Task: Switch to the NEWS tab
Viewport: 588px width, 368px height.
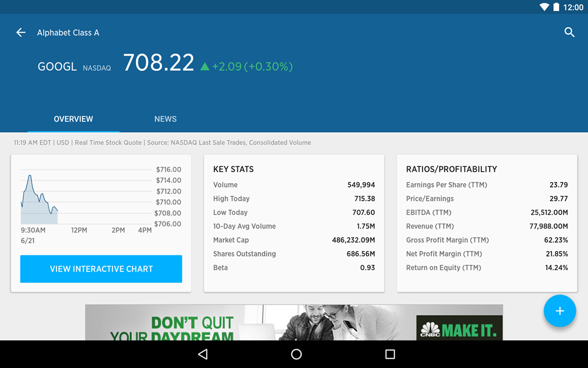Action: click(x=165, y=119)
